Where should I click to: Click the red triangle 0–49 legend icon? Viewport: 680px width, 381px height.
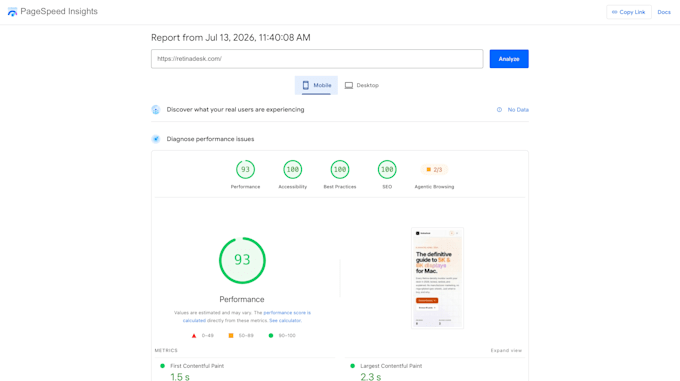(194, 335)
